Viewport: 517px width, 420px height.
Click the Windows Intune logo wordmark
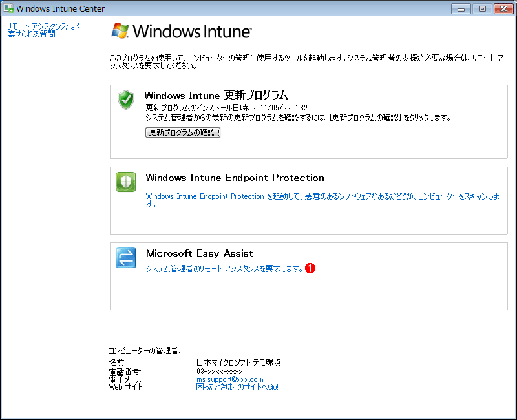click(192, 31)
